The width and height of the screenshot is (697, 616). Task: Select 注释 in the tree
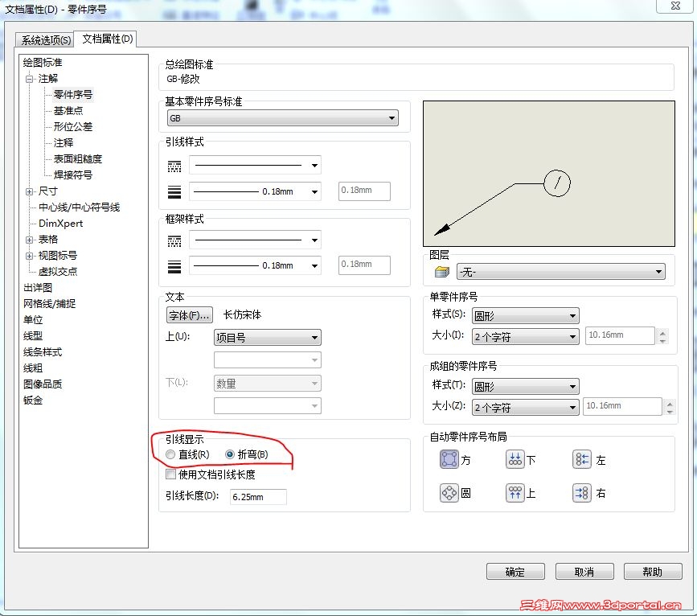tap(64, 142)
